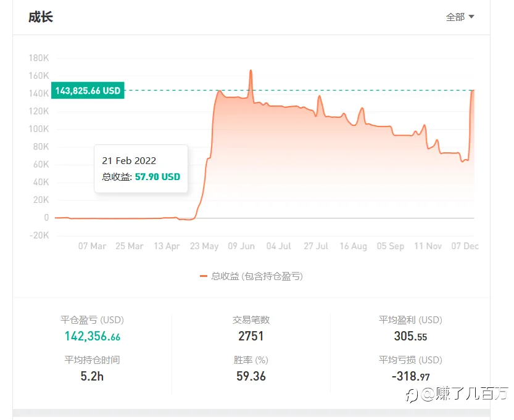The height and width of the screenshot is (420, 514).
Task: Click the 平均亏损 (USD) label
Action: [410, 360]
